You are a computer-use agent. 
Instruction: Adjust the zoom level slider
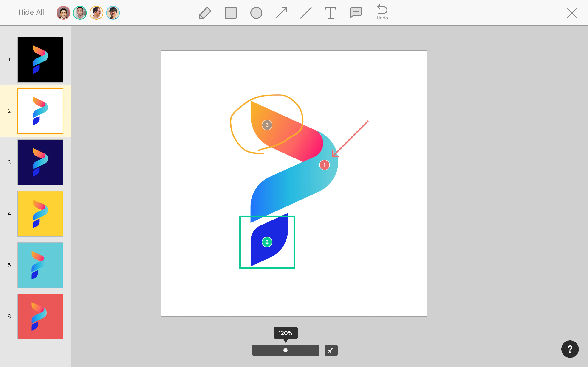click(x=285, y=350)
